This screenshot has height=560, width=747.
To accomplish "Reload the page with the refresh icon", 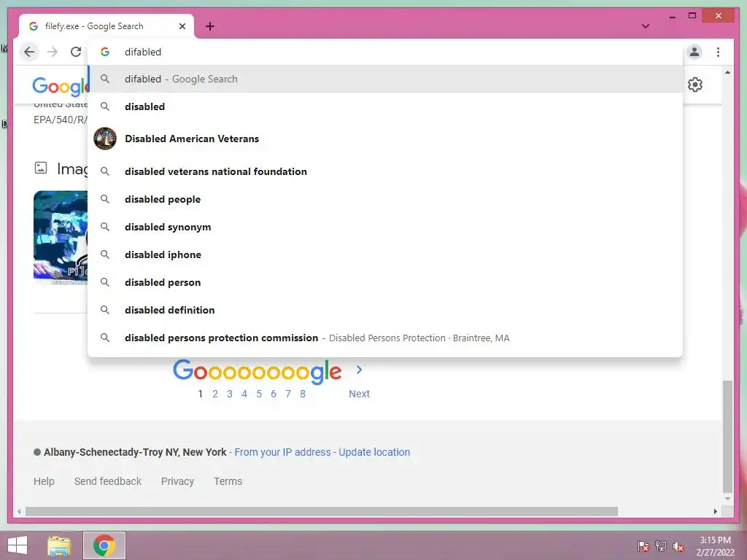I will point(76,52).
